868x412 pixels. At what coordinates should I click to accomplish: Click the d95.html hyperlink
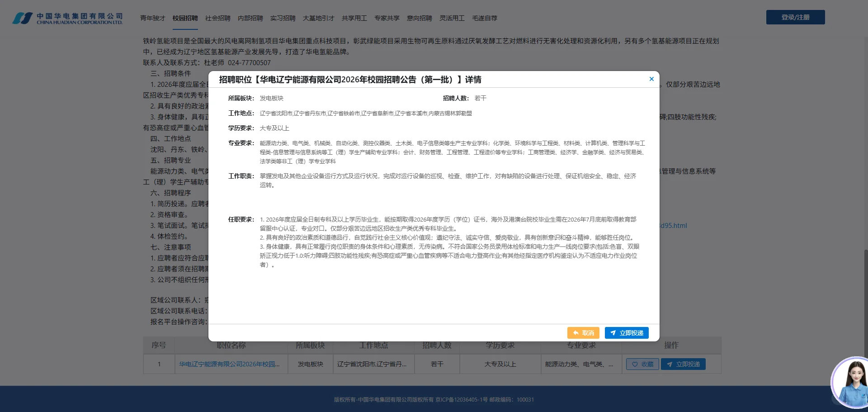(x=674, y=226)
